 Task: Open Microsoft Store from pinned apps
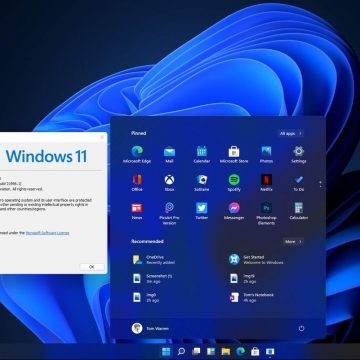[234, 154]
